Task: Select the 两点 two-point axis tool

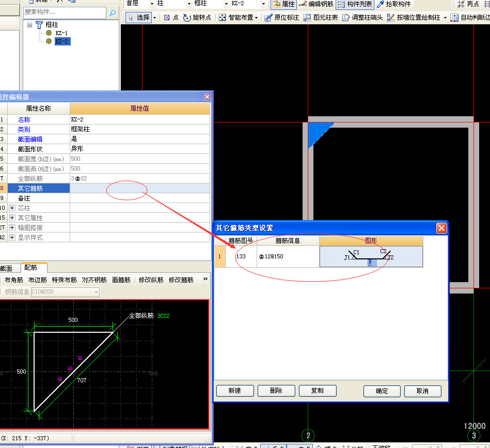Action: pyautogui.click(x=468, y=4)
